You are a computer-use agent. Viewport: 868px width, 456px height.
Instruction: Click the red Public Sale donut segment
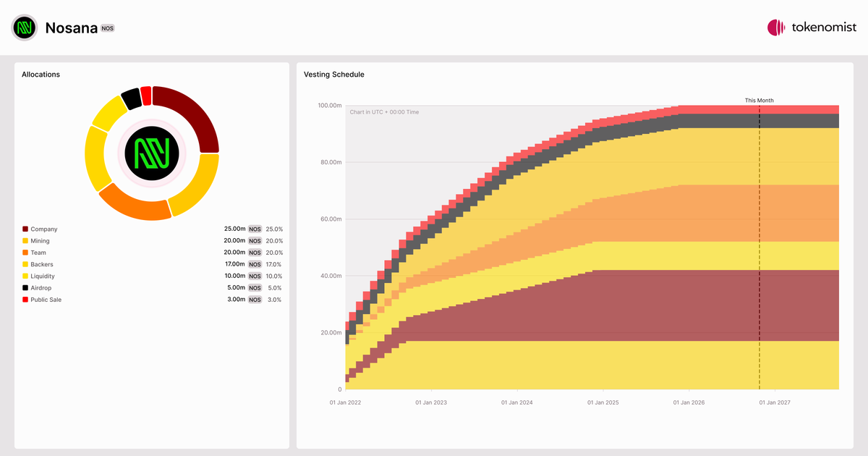[x=146, y=95]
